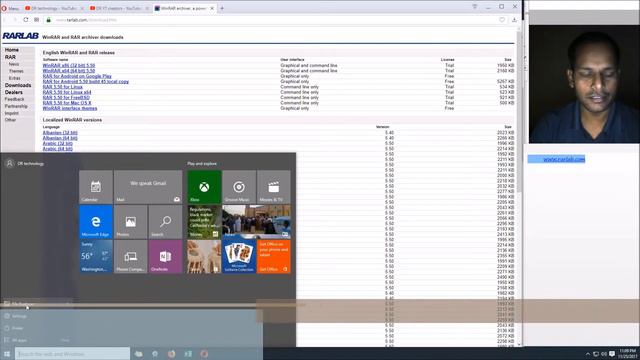Click the first taskbar icon after search box

(139, 353)
